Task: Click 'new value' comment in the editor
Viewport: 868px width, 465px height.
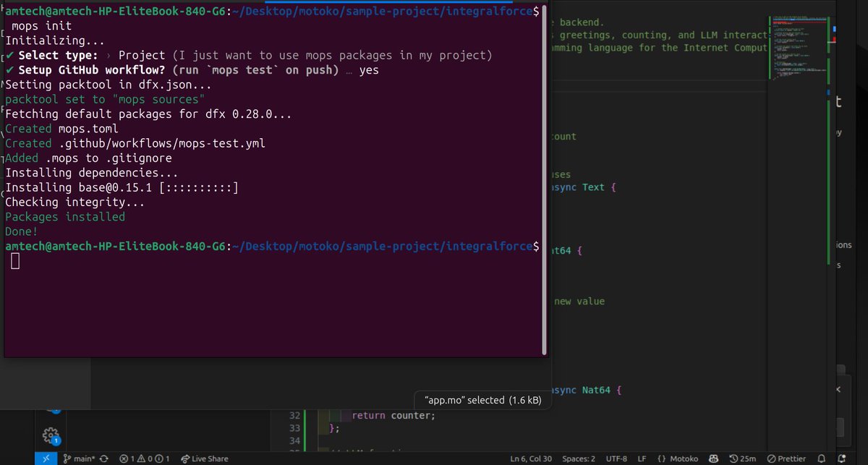Action: click(x=579, y=301)
